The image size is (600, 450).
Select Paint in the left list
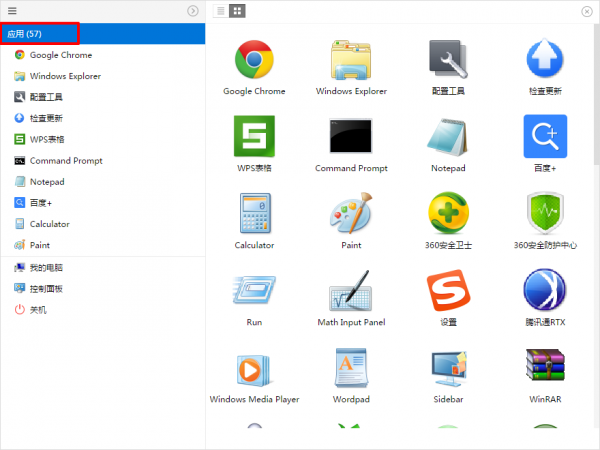103,245
